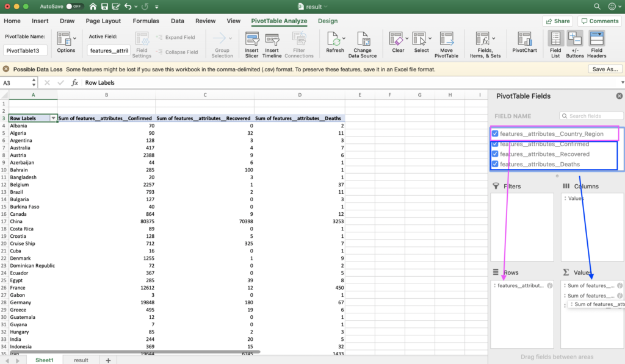Switch to Page Layout tab
Image resolution: width=625 pixels, height=364 pixels.
pyautogui.click(x=103, y=21)
